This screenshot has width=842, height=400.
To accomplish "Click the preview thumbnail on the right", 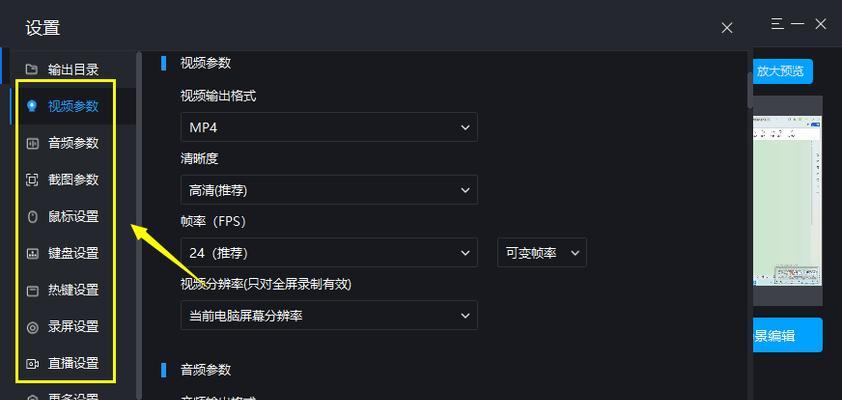I will (787, 201).
